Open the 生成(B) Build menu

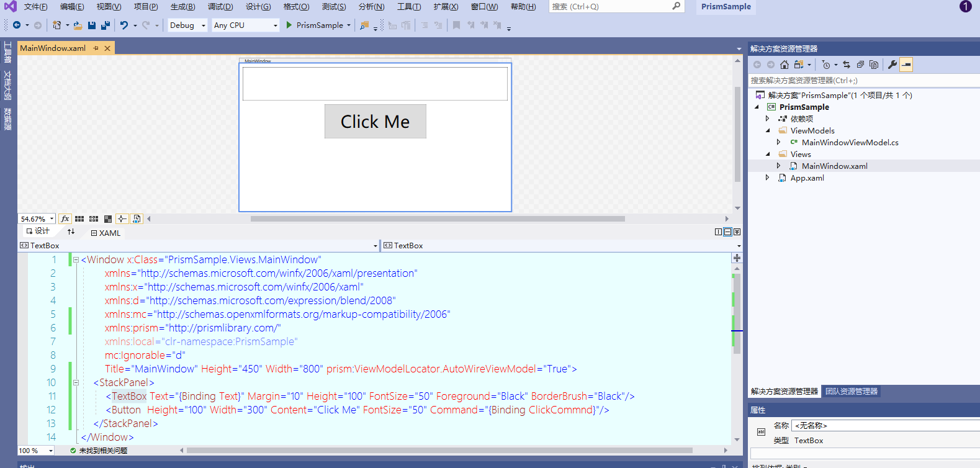(182, 7)
